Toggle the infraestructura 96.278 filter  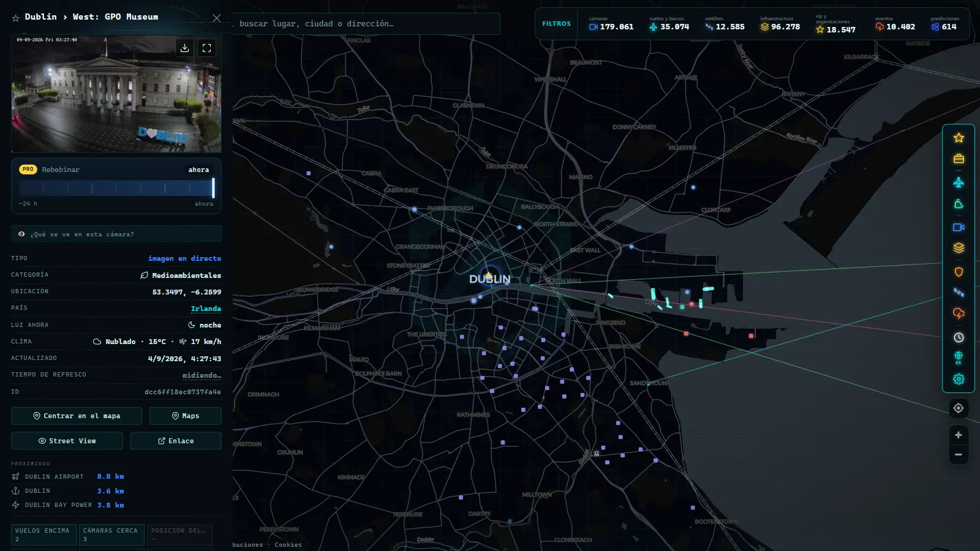click(780, 24)
